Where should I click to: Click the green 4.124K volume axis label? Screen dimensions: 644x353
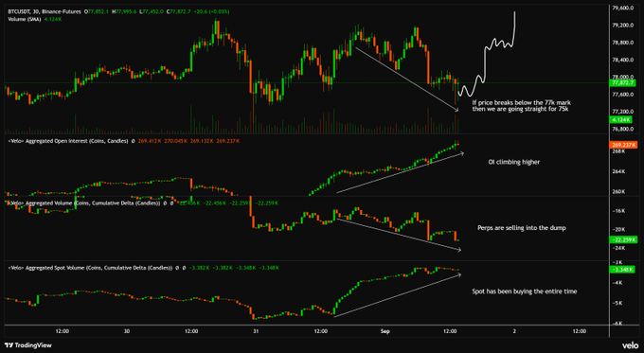click(620, 120)
